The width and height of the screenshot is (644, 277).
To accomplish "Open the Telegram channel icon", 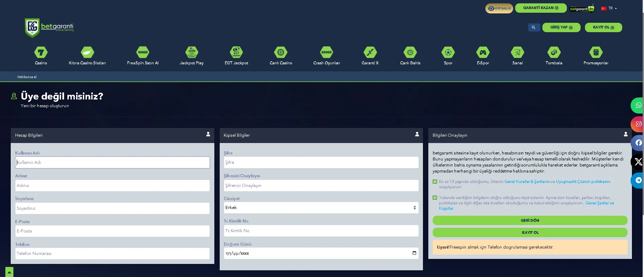I will tap(638, 180).
